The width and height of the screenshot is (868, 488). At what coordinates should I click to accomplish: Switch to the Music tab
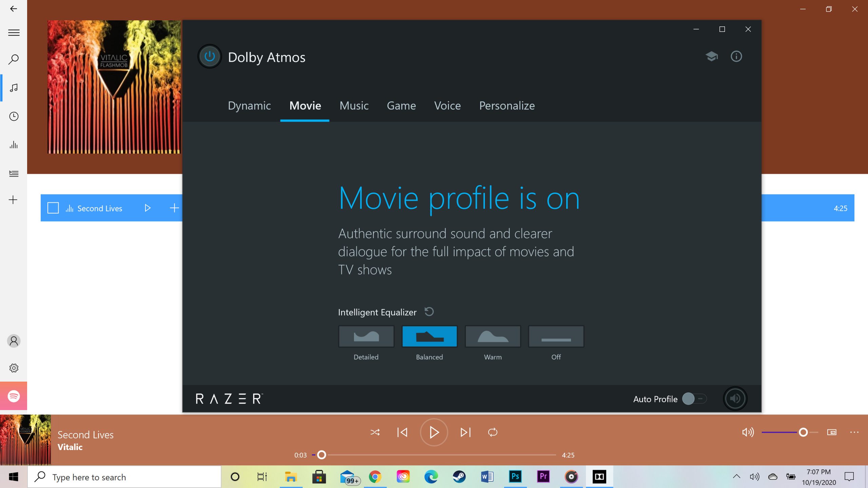click(x=354, y=106)
